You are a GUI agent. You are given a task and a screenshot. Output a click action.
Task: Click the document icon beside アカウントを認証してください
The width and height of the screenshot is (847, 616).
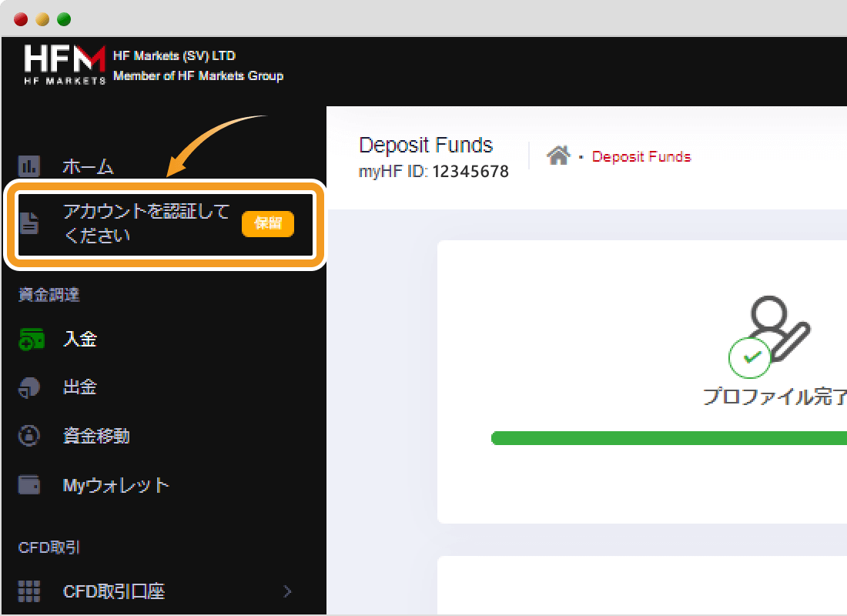29,223
